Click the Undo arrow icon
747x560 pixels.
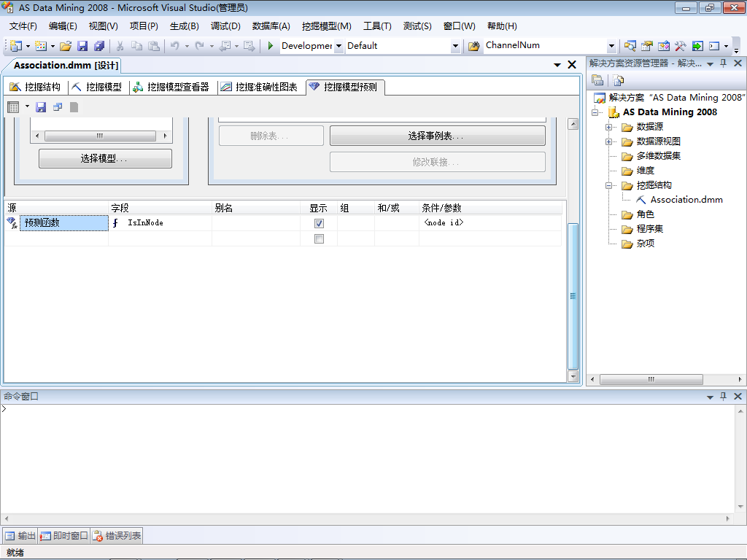coord(175,46)
